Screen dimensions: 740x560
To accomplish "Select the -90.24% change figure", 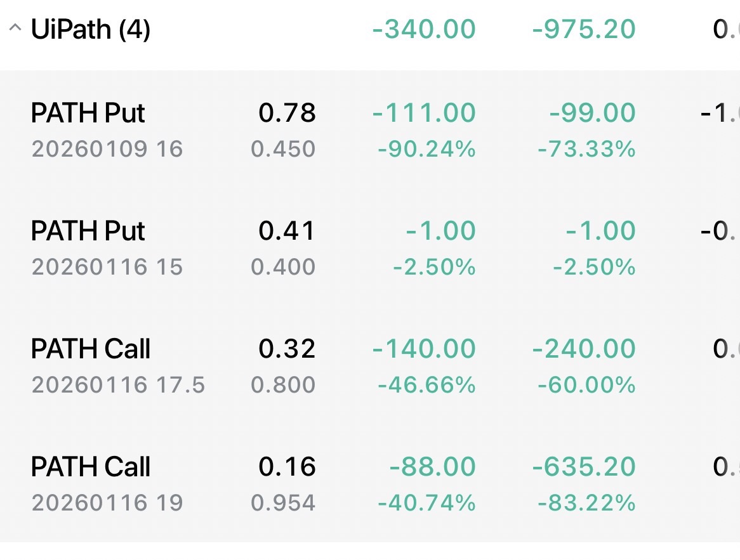I will click(x=426, y=150).
